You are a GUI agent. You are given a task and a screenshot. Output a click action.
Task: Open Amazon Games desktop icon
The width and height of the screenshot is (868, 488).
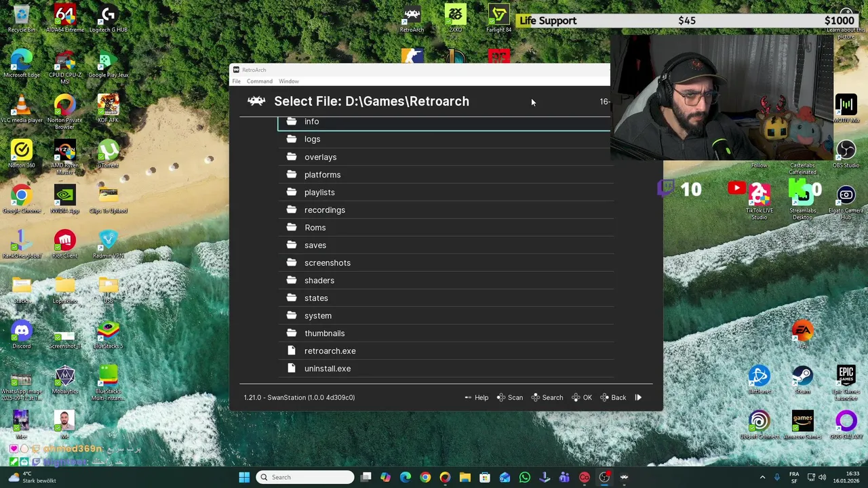pyautogui.click(x=803, y=425)
